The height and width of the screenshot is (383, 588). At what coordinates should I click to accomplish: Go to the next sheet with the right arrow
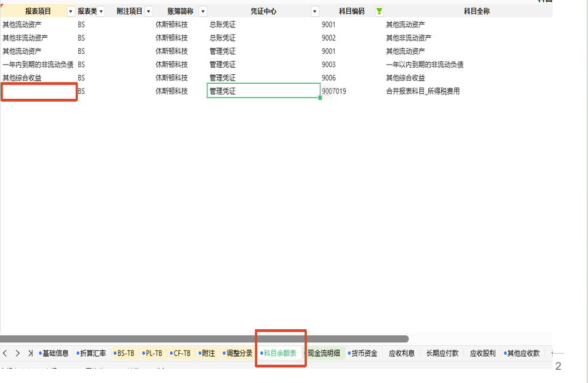click(x=17, y=353)
